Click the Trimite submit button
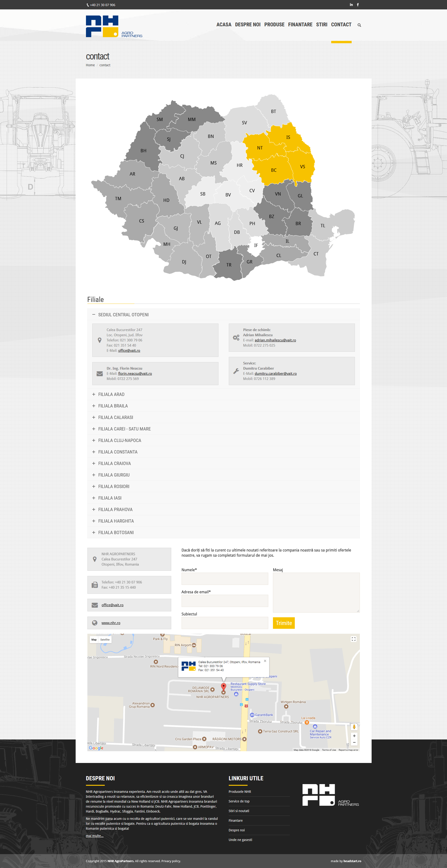The image size is (447, 868). coord(284,623)
